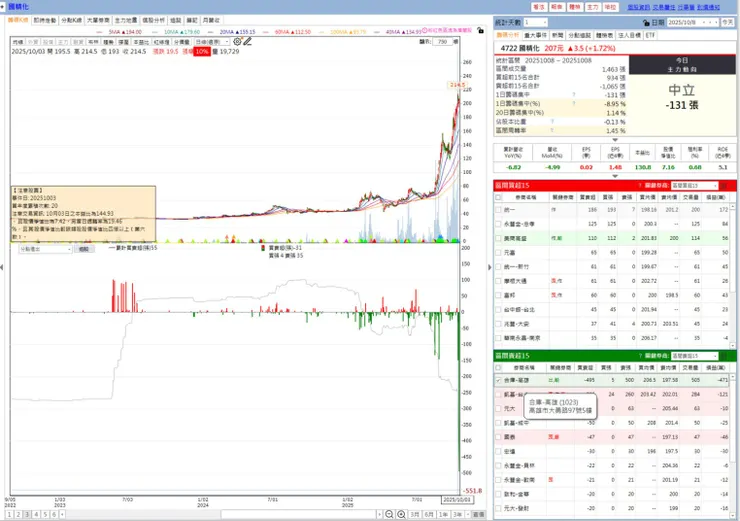740x521 pixels.
Task: Switch to the 個股分析 tab
Action: click(x=154, y=20)
